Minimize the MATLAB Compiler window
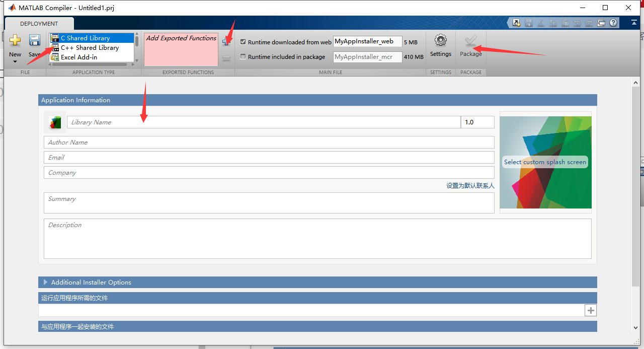This screenshot has height=349, width=644. point(582,8)
